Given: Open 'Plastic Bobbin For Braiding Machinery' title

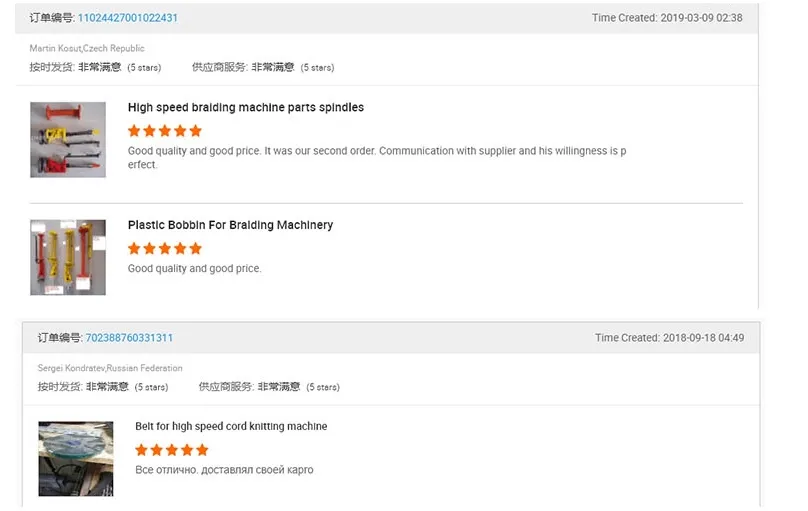Looking at the screenshot, I should click(x=230, y=225).
